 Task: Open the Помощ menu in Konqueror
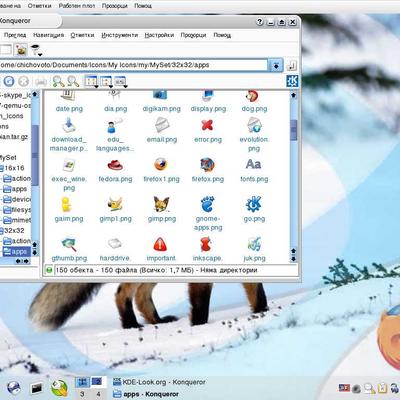[222, 35]
